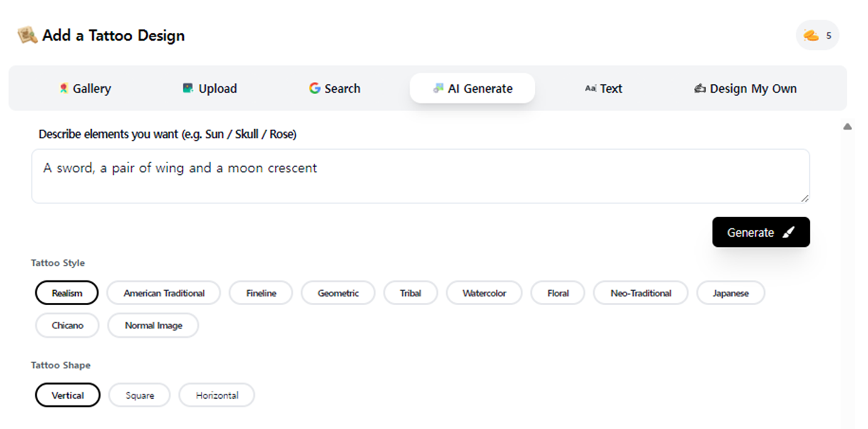This screenshot has width=868, height=429.
Task: Pick the Fineline tattoo style
Action: coord(261,293)
